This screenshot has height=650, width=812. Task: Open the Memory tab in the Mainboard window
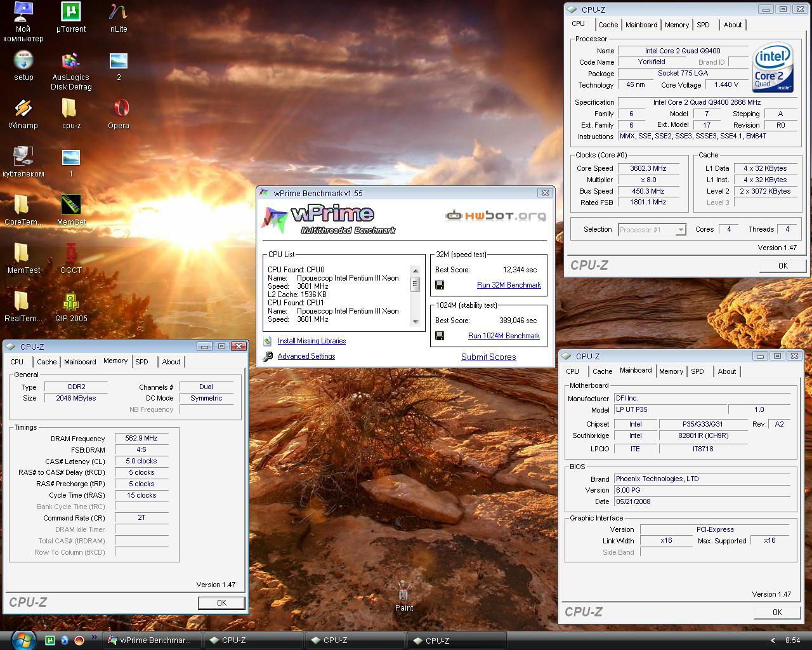[671, 371]
